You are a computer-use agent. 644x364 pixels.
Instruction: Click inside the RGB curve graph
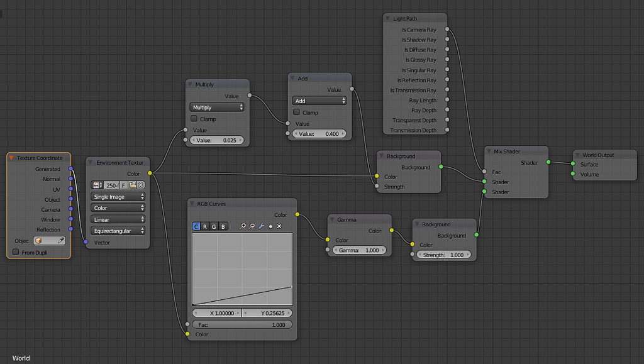pos(242,269)
